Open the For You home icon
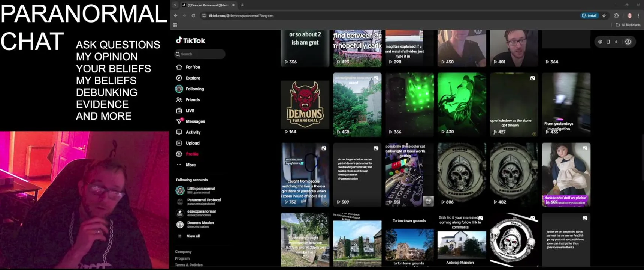 [x=179, y=67]
